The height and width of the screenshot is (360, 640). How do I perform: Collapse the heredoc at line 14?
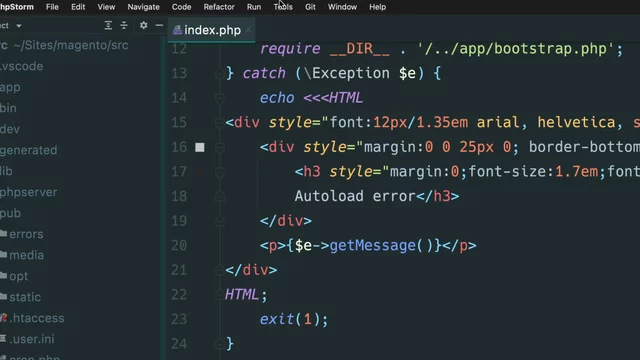[x=220, y=98]
